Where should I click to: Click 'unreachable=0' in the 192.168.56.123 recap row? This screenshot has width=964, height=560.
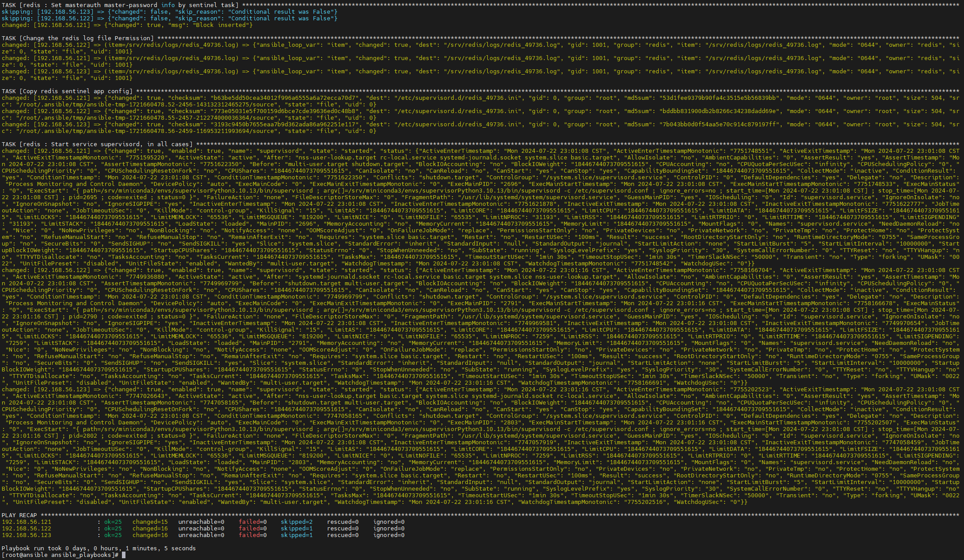201,535
